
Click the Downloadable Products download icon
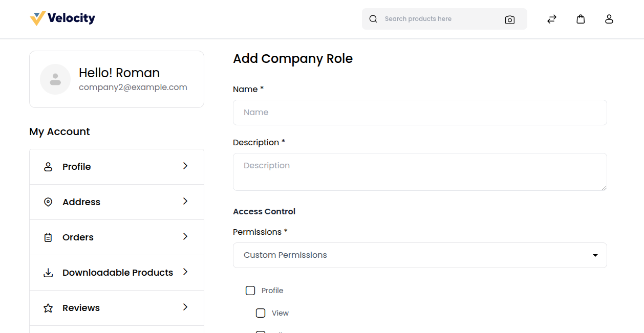(48, 273)
